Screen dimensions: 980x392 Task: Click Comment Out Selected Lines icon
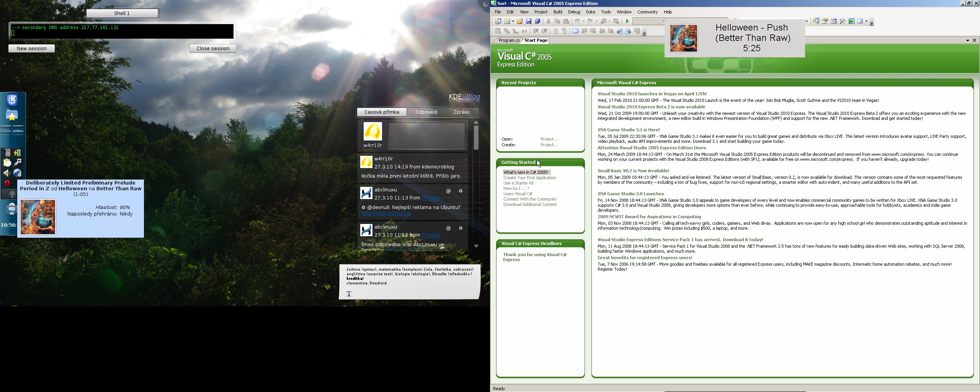(555, 31)
